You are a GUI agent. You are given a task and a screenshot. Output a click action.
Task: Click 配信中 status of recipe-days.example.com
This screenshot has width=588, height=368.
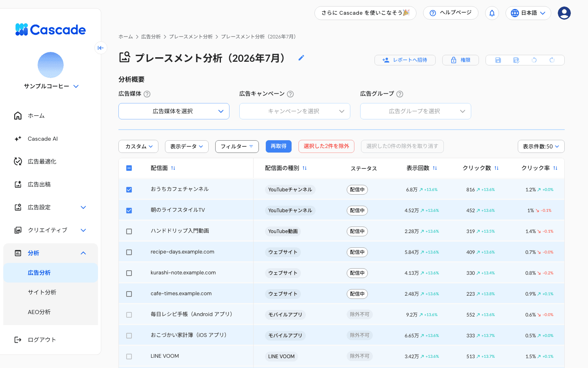click(x=357, y=252)
